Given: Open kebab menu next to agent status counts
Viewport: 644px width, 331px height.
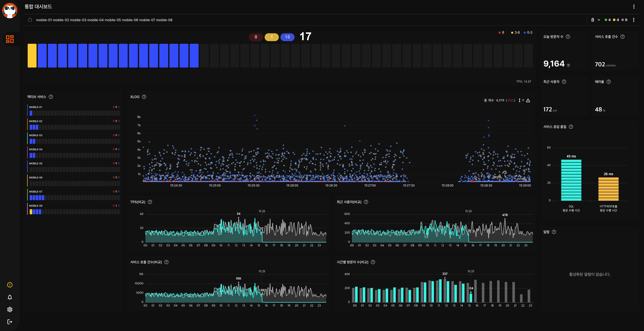Looking at the screenshot, I should tap(634, 20).
